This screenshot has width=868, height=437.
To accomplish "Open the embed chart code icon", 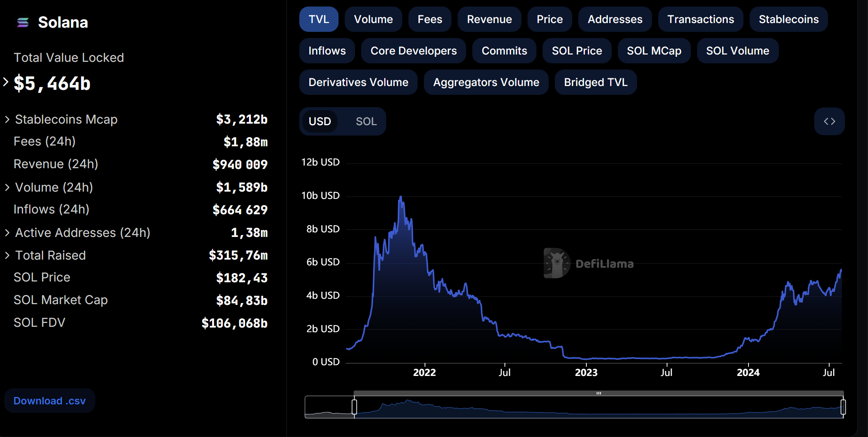I will click(x=829, y=121).
